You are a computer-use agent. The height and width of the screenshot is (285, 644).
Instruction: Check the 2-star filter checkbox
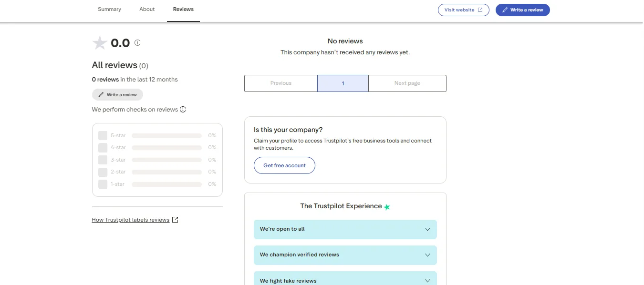(103, 172)
